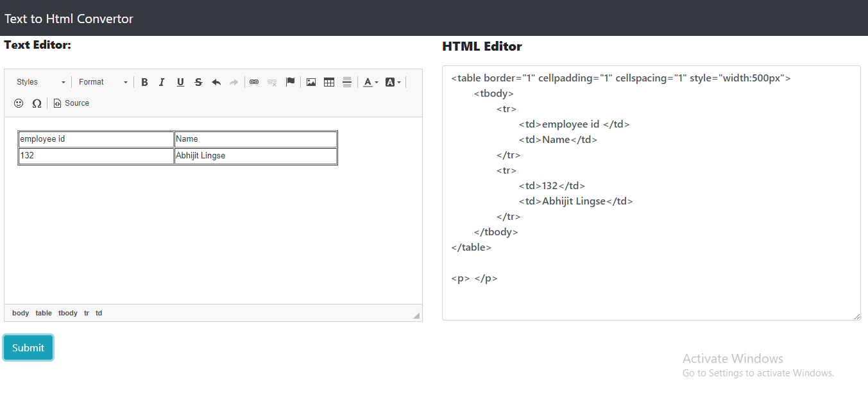Click the 'employee id' table cell
The height and width of the screenshot is (393, 868).
point(96,139)
